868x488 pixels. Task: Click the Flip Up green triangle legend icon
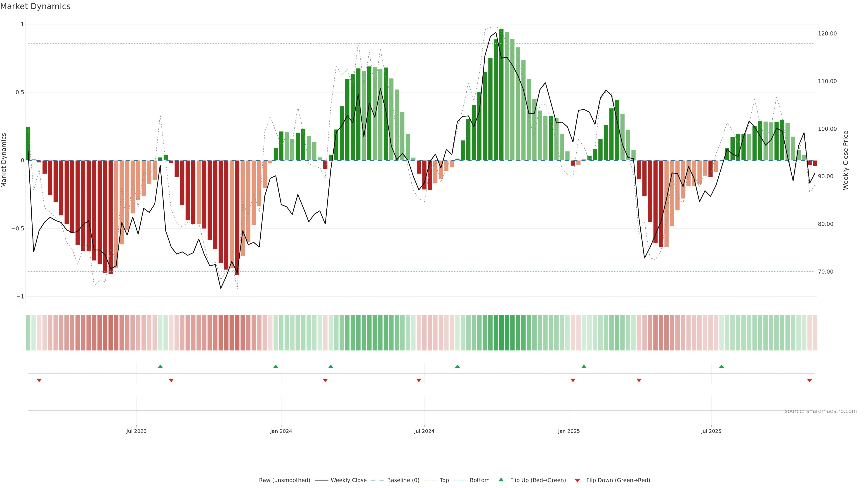coord(501,480)
